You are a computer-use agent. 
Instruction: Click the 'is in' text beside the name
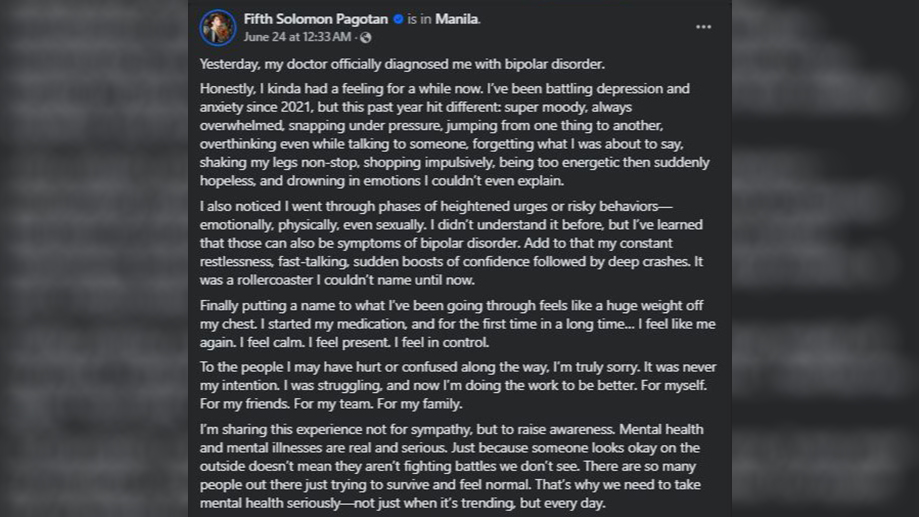[x=419, y=19]
